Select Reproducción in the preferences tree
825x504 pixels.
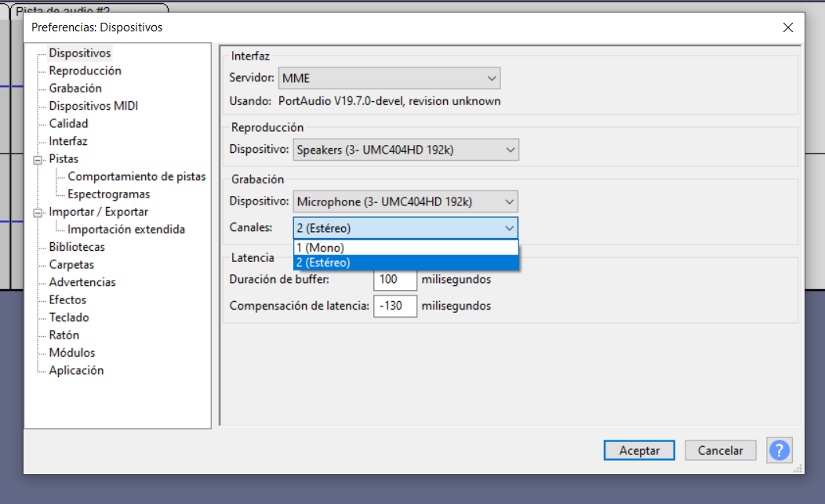coord(85,71)
